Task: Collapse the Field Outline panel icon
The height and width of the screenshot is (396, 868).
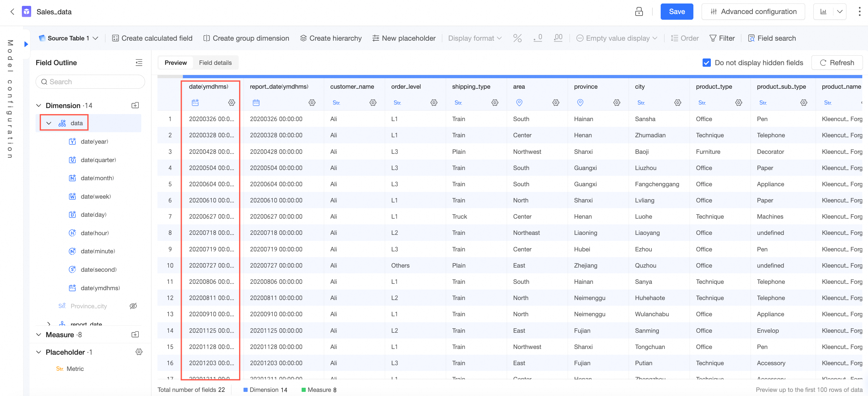Action: 139,63
